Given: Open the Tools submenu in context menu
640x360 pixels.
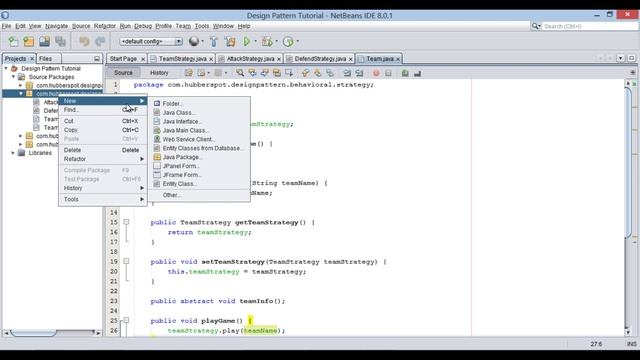Looking at the screenshot, I should click(103, 199).
